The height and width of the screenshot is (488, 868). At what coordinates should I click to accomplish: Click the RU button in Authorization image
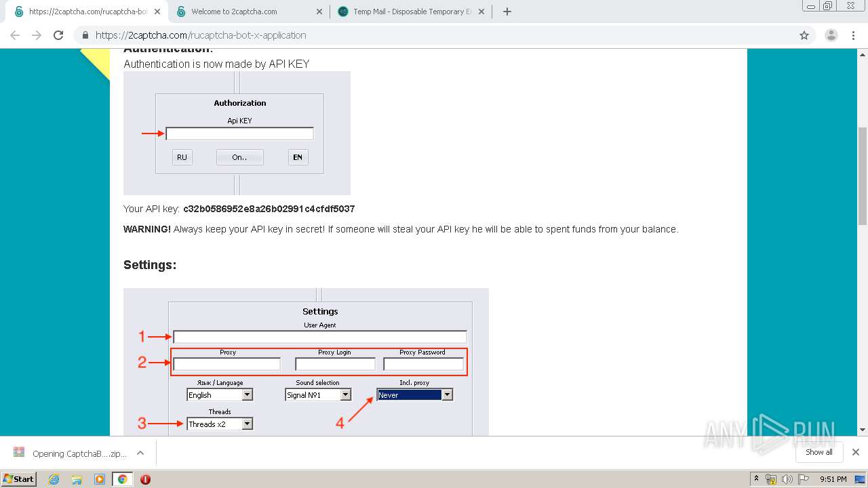pos(182,157)
